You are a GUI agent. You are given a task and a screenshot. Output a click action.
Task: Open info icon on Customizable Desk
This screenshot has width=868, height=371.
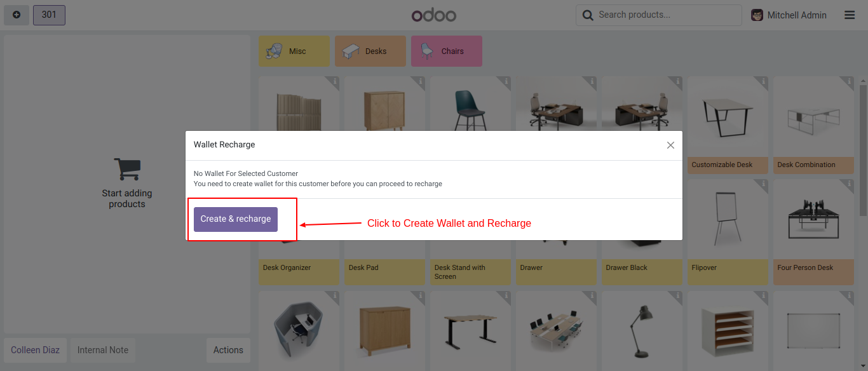click(763, 82)
